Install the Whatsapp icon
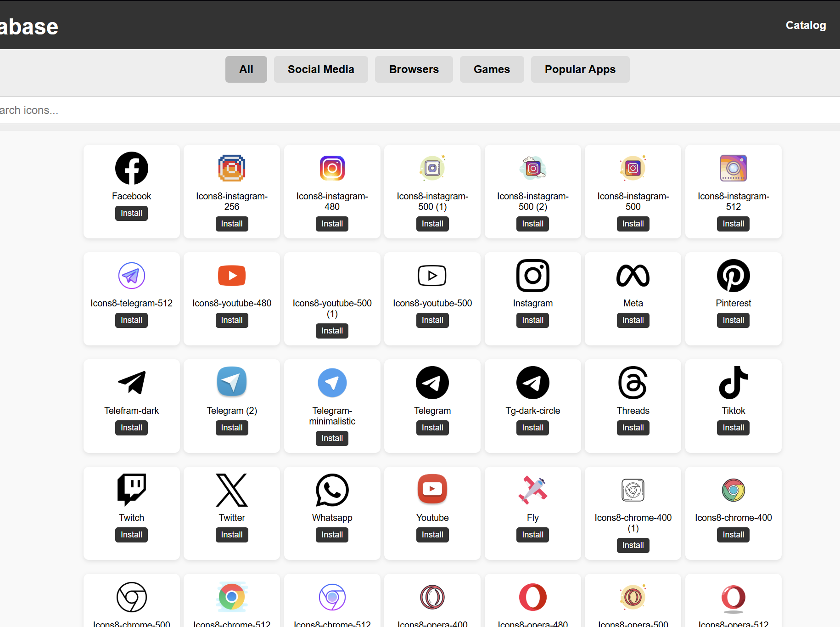 (x=332, y=535)
